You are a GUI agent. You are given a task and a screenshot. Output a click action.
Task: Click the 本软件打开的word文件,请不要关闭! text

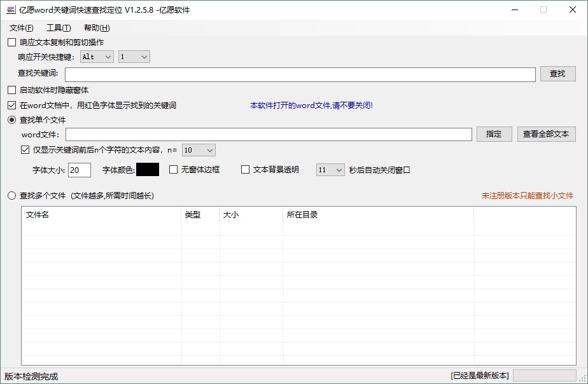pyautogui.click(x=311, y=106)
